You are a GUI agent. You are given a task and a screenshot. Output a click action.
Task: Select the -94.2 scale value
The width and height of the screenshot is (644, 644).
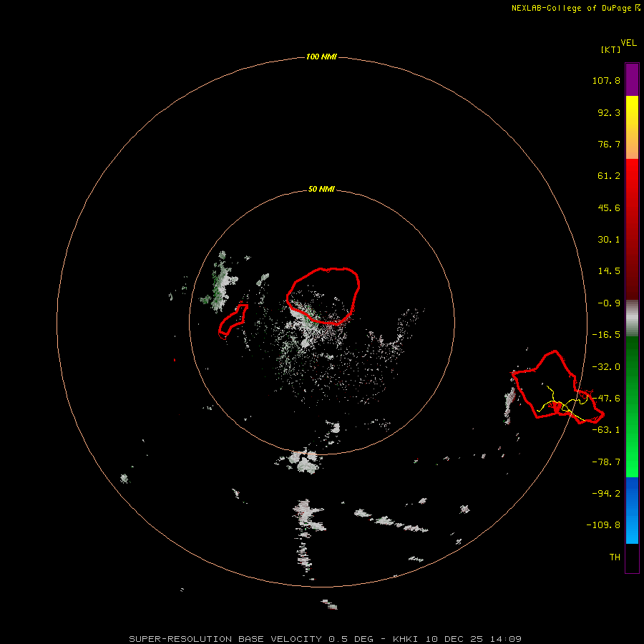[x=606, y=494]
